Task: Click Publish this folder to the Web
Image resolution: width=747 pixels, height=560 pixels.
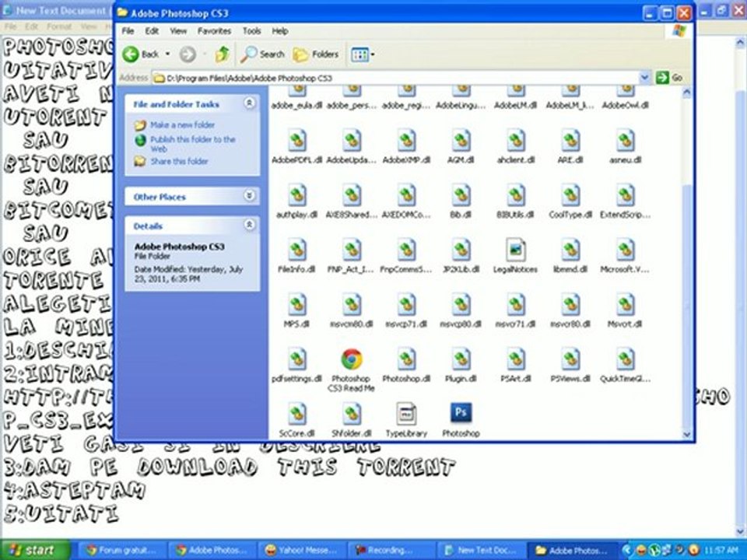Action: click(192, 144)
